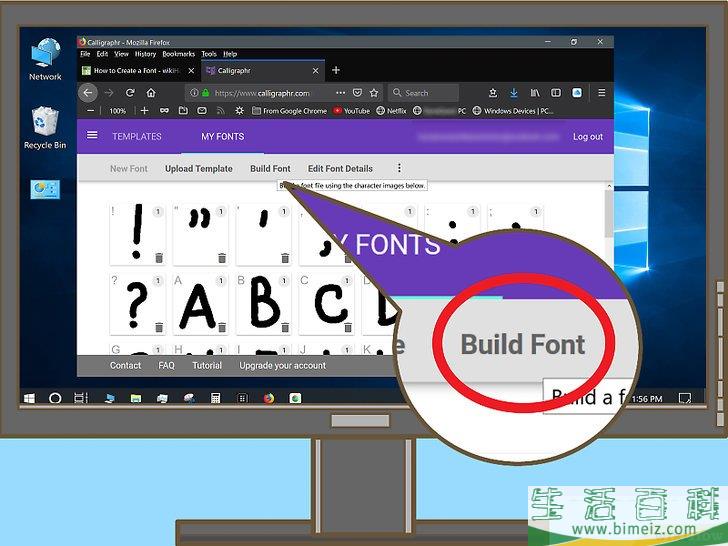The image size is (728, 546).
Task: Open the Tools menu
Action: tap(209, 54)
